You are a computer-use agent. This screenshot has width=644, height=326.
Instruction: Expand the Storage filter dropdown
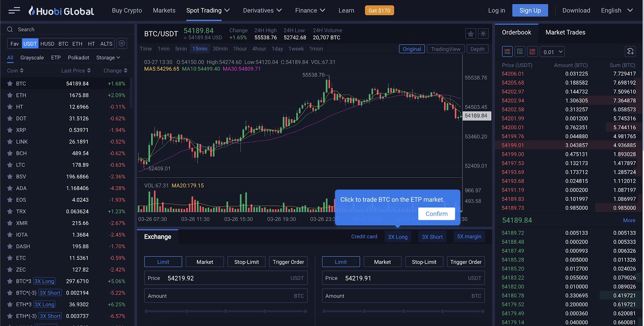point(108,58)
